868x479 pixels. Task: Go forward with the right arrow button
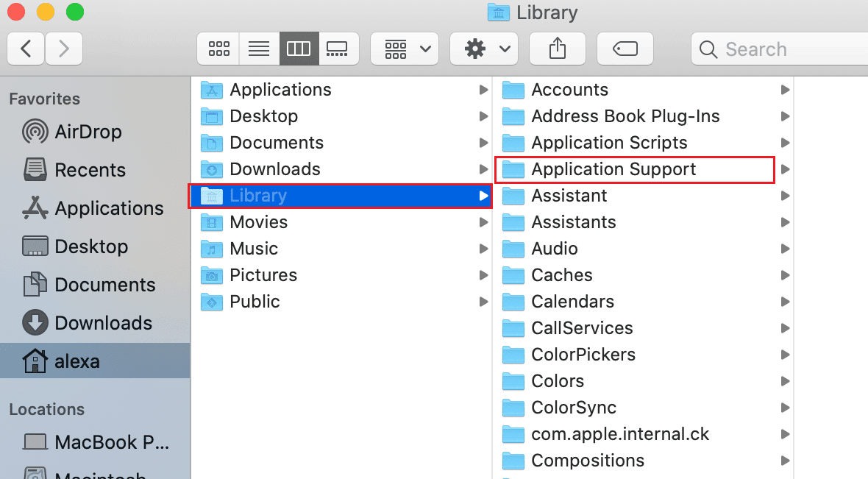(x=64, y=49)
